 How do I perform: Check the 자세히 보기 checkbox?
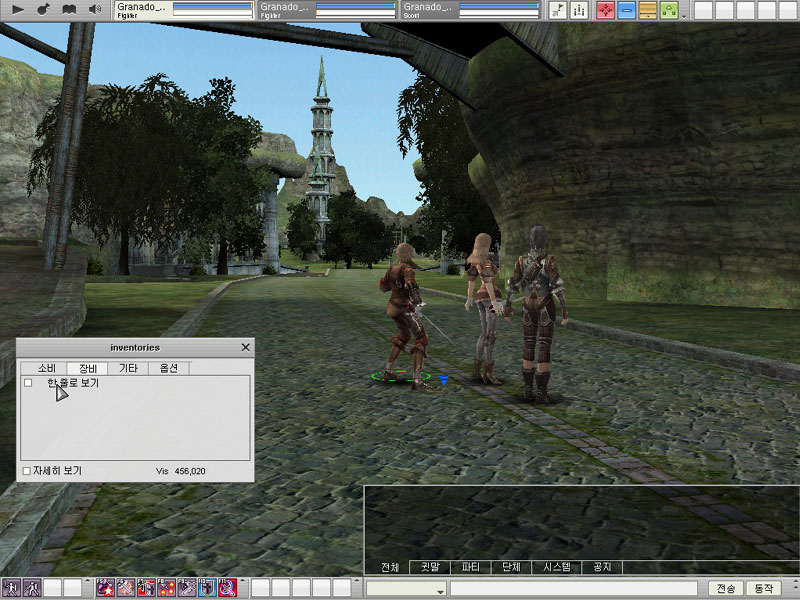click(x=27, y=470)
